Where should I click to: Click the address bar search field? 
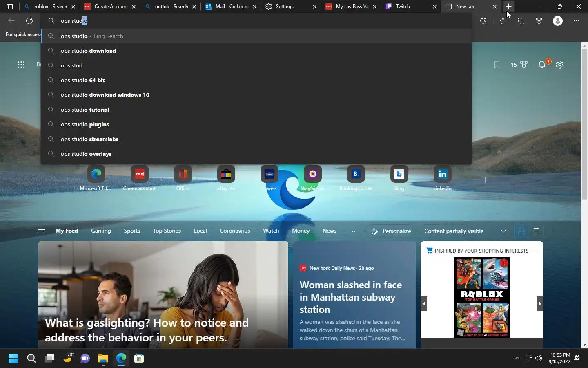point(256,21)
